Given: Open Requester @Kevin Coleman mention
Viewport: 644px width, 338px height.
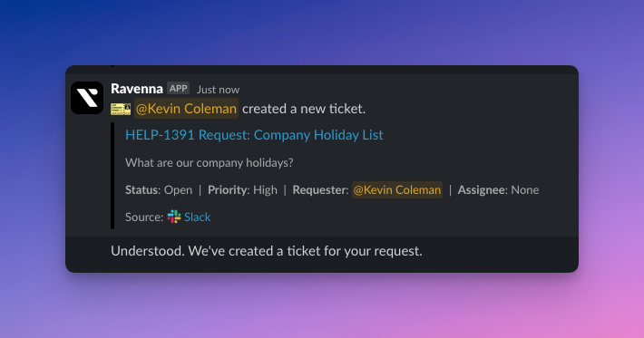Looking at the screenshot, I should (397, 190).
